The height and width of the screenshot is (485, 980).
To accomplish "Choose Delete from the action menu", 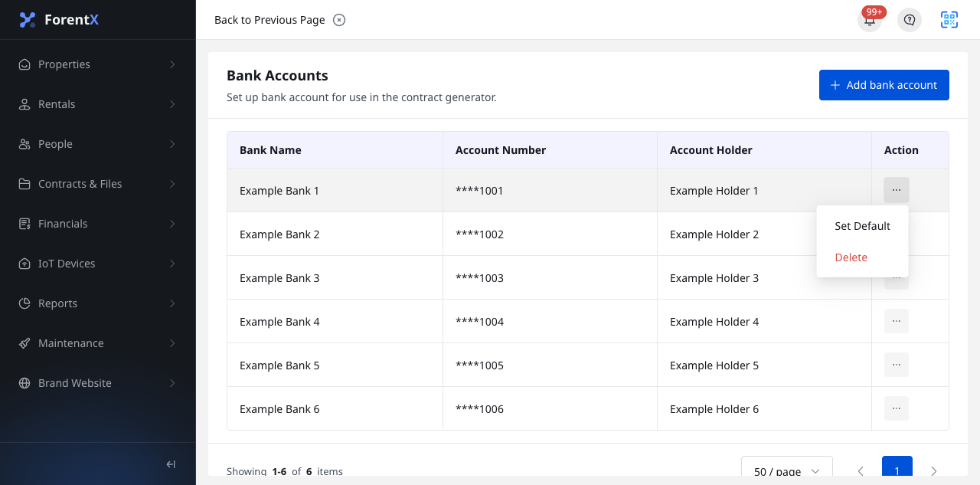I will [862, 257].
